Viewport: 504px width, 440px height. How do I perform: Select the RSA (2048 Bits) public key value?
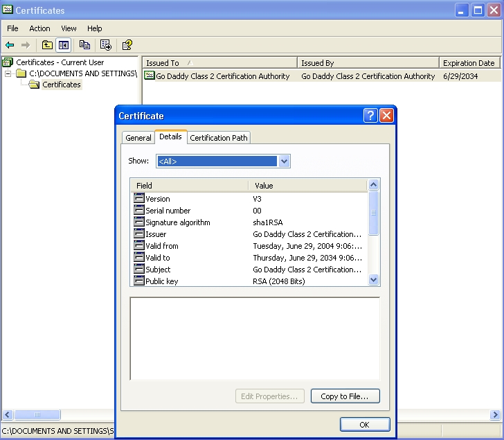pyautogui.click(x=279, y=281)
